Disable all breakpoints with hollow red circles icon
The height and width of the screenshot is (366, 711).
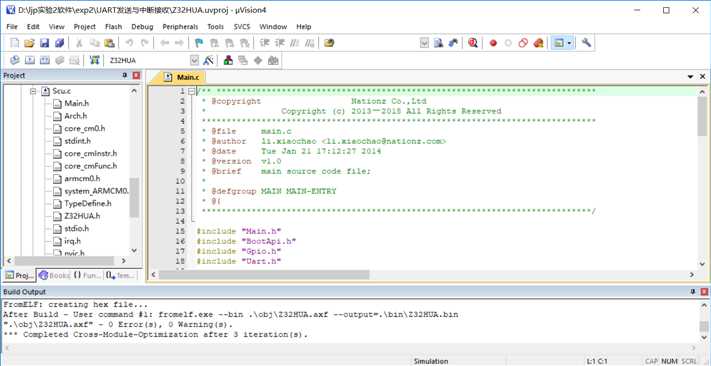(523, 43)
